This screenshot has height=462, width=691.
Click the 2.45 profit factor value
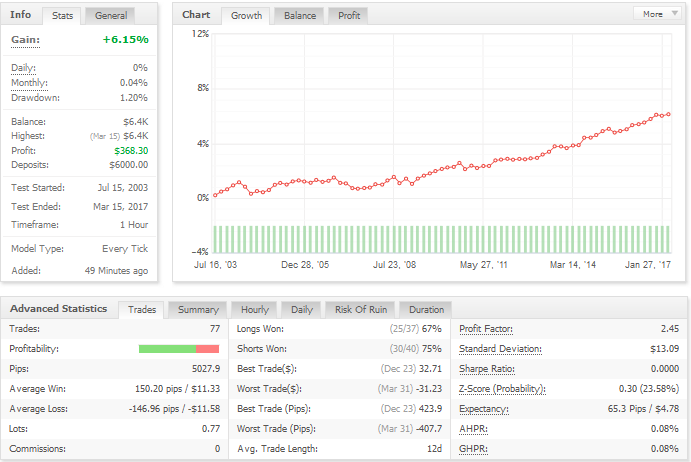click(670, 329)
